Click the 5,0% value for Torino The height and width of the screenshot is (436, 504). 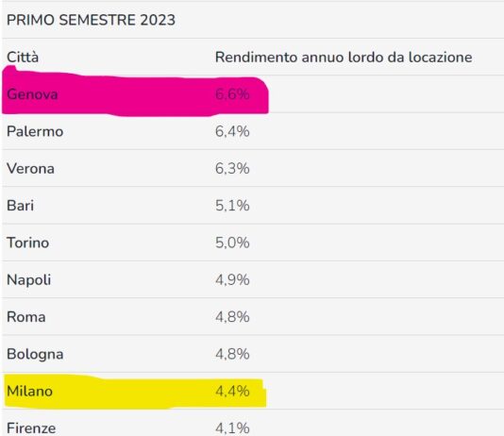pos(232,243)
